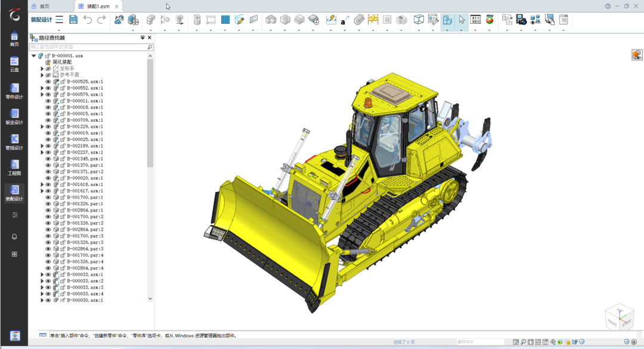Open the 装配设计 hamburger menu
Viewport: 644px width, 349px height.
click(60, 19)
